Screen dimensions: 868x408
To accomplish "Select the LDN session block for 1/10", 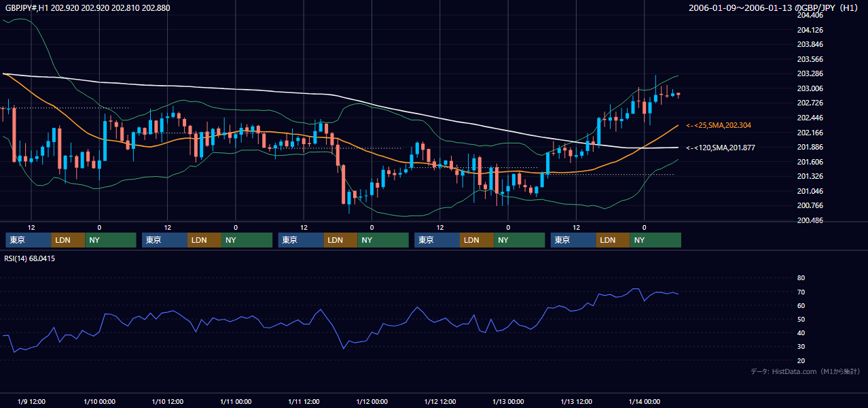I will tap(204, 240).
